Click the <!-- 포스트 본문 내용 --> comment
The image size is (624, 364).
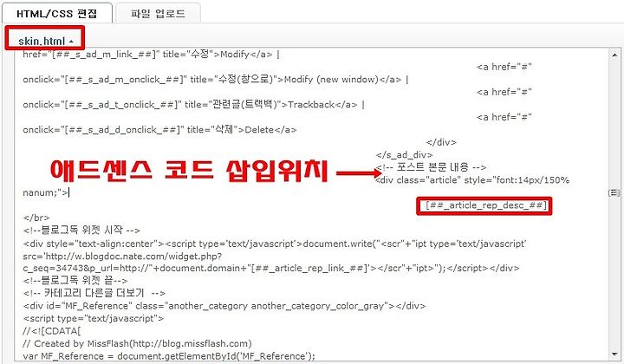point(431,167)
